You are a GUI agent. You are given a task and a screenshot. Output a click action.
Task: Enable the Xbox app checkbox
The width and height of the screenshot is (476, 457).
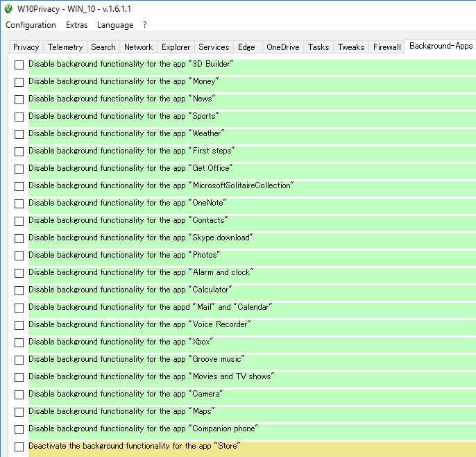[19, 342]
